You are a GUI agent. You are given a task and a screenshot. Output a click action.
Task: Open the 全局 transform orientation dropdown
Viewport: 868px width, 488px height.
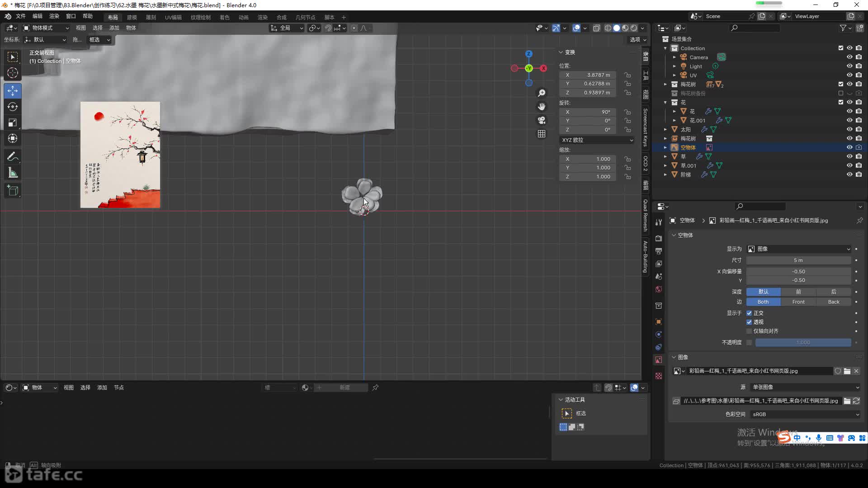tap(287, 28)
